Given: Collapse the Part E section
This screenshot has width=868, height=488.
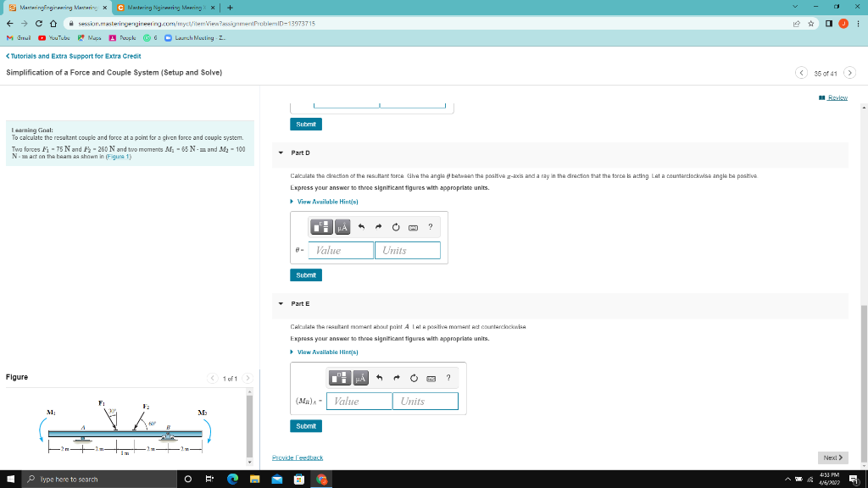Looking at the screenshot, I should pyautogui.click(x=280, y=303).
